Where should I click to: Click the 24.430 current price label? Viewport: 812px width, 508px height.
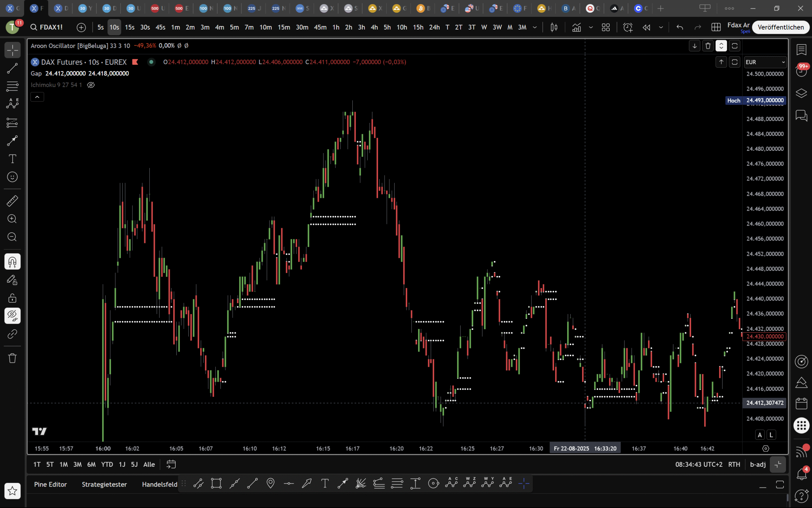(x=764, y=336)
